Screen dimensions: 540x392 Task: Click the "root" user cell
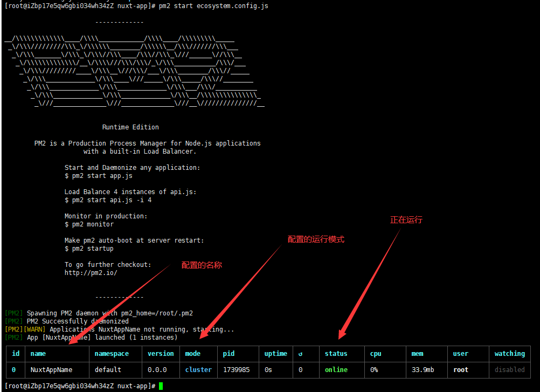click(x=460, y=370)
